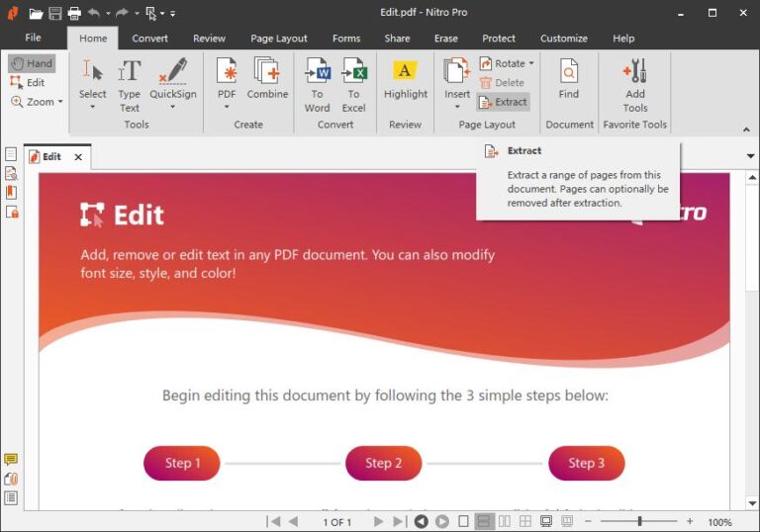Toggle the Hand tool
This screenshot has width=760, height=532.
(x=32, y=63)
